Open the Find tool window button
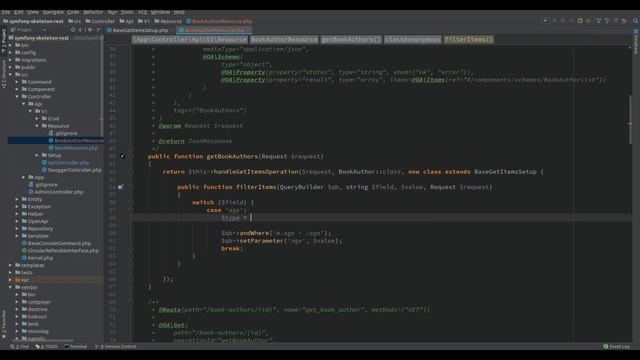 (x=20, y=347)
